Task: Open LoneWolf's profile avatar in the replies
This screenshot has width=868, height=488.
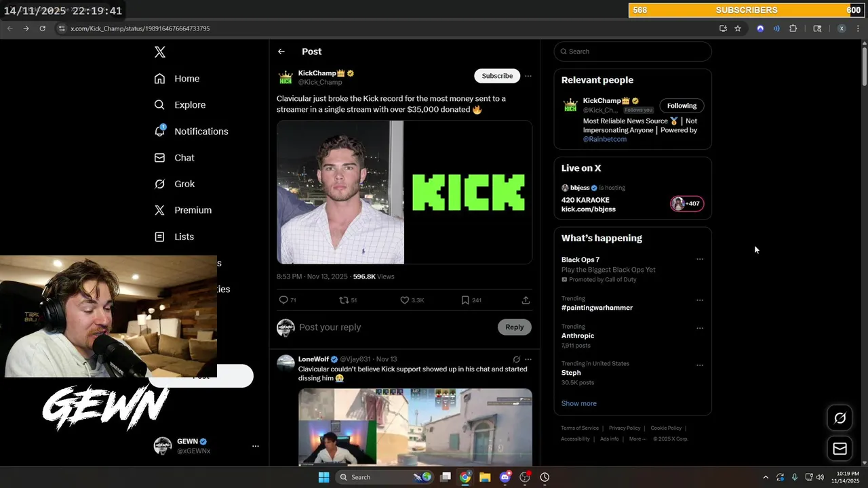Action: click(x=285, y=363)
